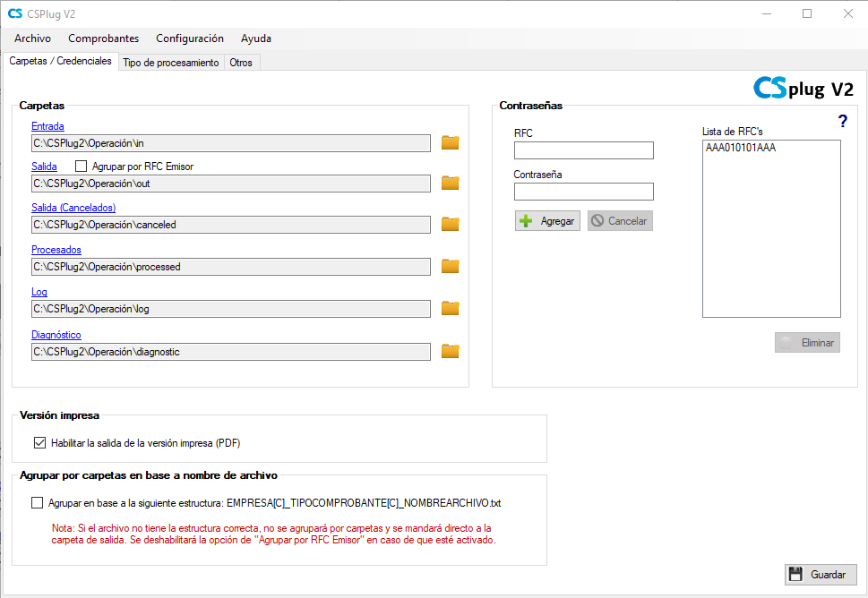868x598 pixels.
Task: Click the blue question mark help icon
Action: click(x=843, y=121)
